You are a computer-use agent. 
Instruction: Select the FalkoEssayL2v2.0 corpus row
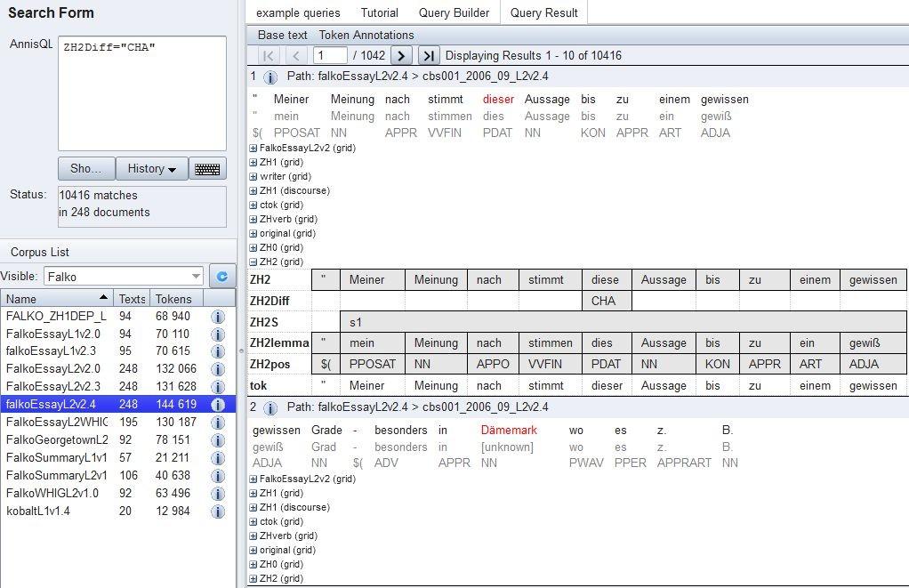[118, 369]
